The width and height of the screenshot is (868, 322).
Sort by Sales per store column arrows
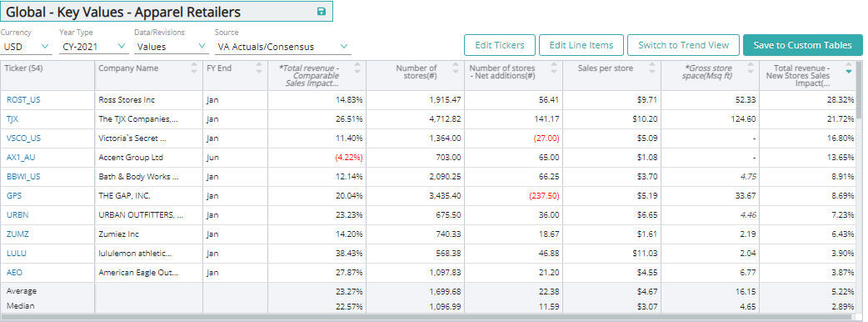coord(652,68)
